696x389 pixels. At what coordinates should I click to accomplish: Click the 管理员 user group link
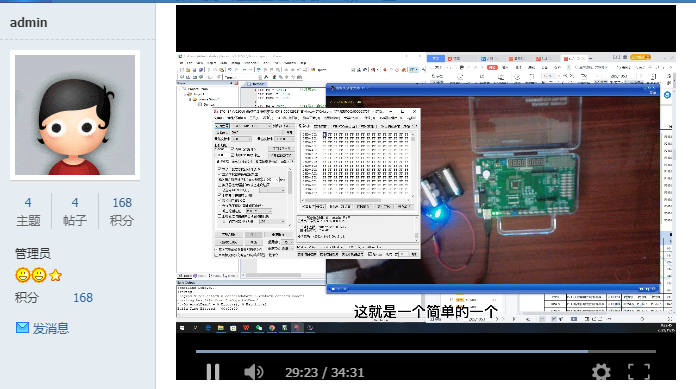33,254
